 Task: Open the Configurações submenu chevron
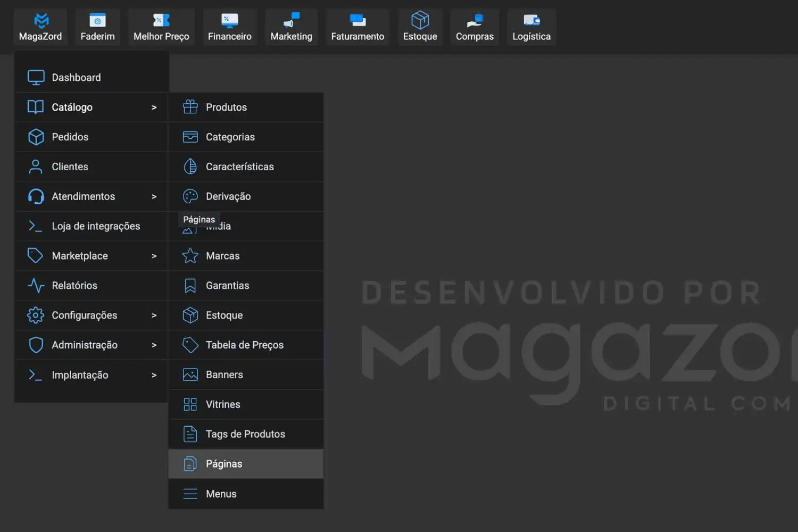pyautogui.click(x=154, y=315)
